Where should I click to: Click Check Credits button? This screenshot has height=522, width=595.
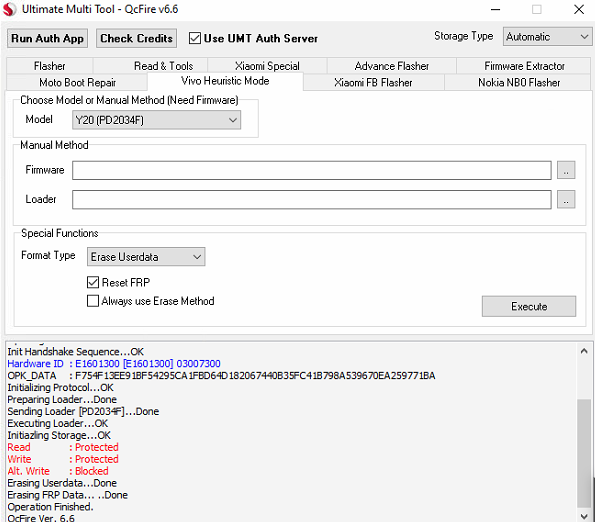coord(136,38)
